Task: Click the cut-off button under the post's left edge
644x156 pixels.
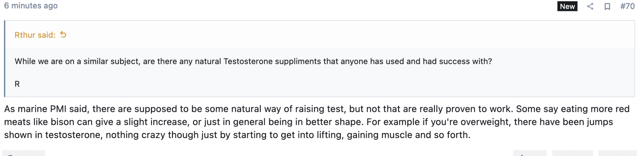Action: point(24,153)
